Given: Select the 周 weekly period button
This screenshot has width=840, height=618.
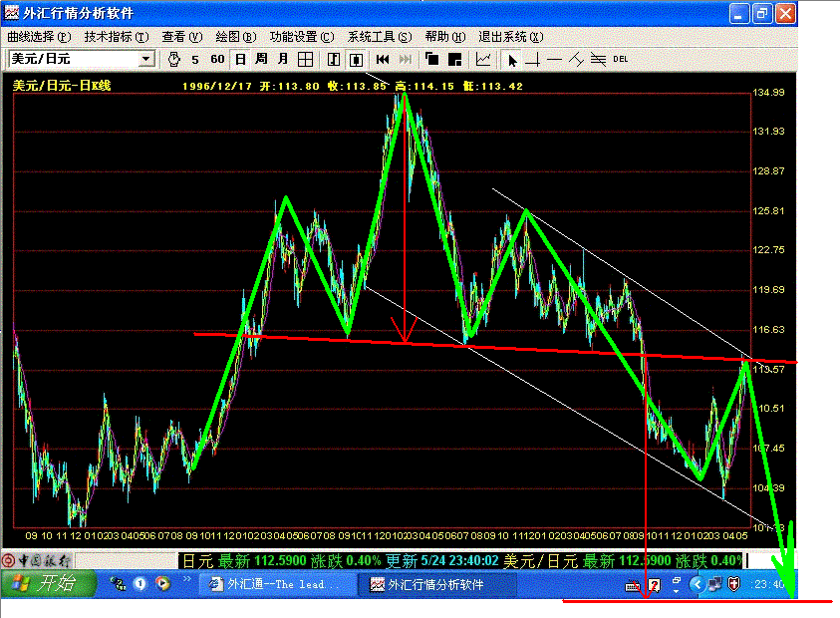Looking at the screenshot, I should point(261,60).
